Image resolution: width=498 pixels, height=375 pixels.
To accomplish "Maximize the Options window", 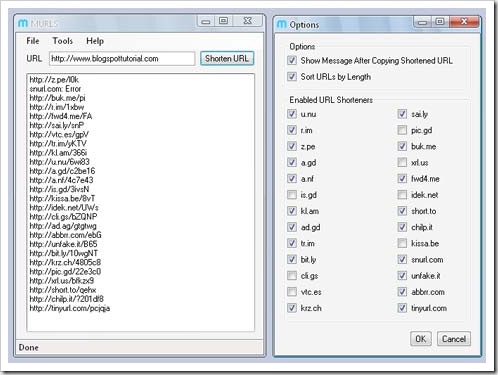I will [440, 22].
